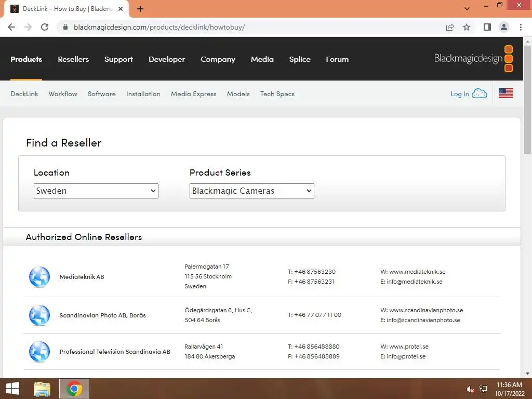Viewport: 532px width, 399px height.
Task: Click Scandinavian Photo AB, Borås name
Action: click(102, 315)
